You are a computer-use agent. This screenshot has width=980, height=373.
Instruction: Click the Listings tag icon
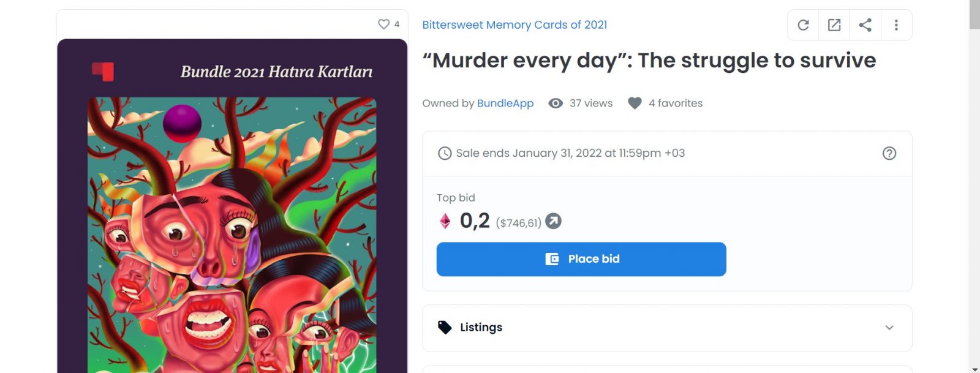point(445,328)
